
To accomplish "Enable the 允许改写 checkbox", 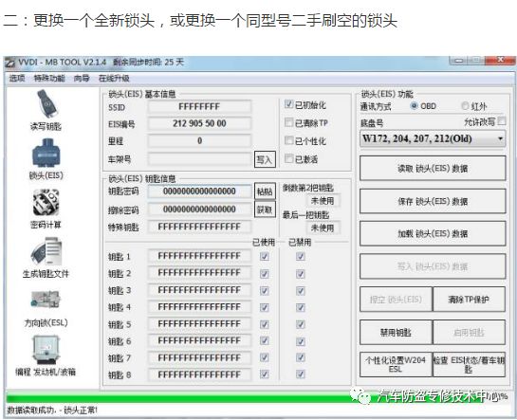I will pyautogui.click(x=502, y=121).
